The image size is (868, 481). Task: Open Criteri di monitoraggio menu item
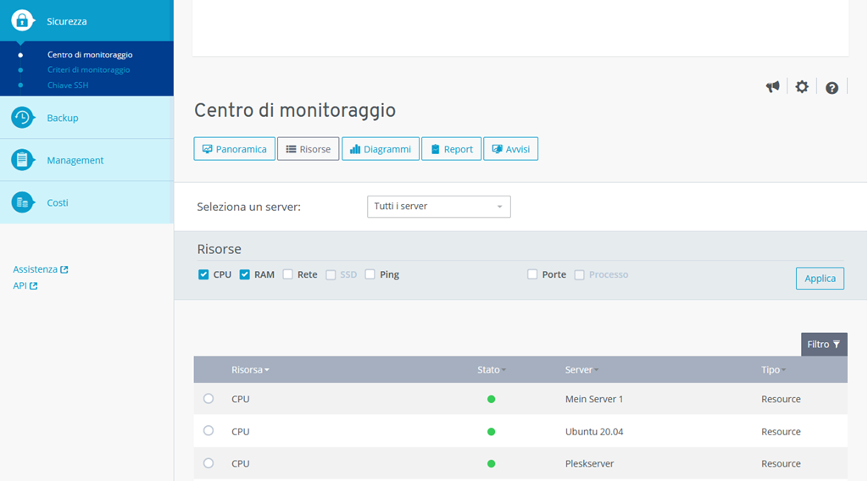88,69
